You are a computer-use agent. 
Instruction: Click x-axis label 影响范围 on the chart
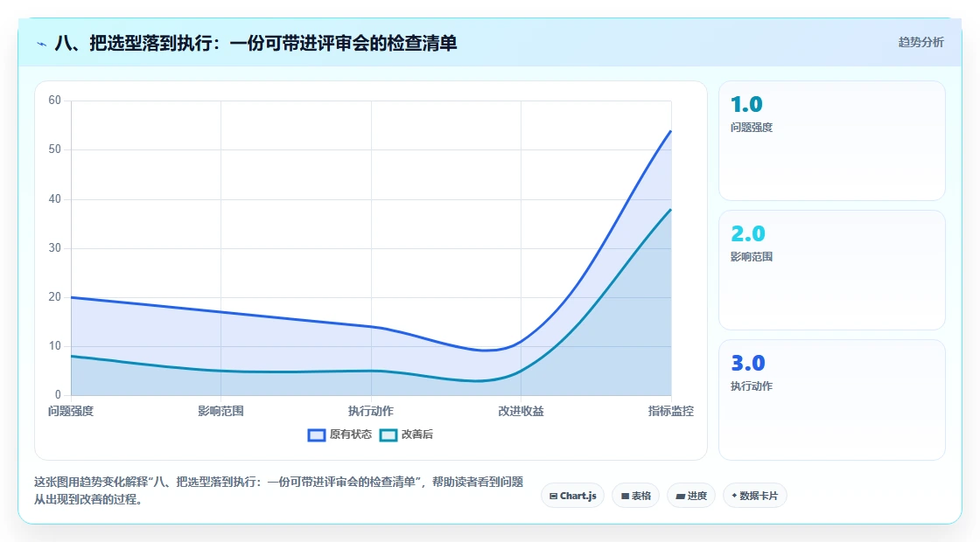[x=220, y=412]
